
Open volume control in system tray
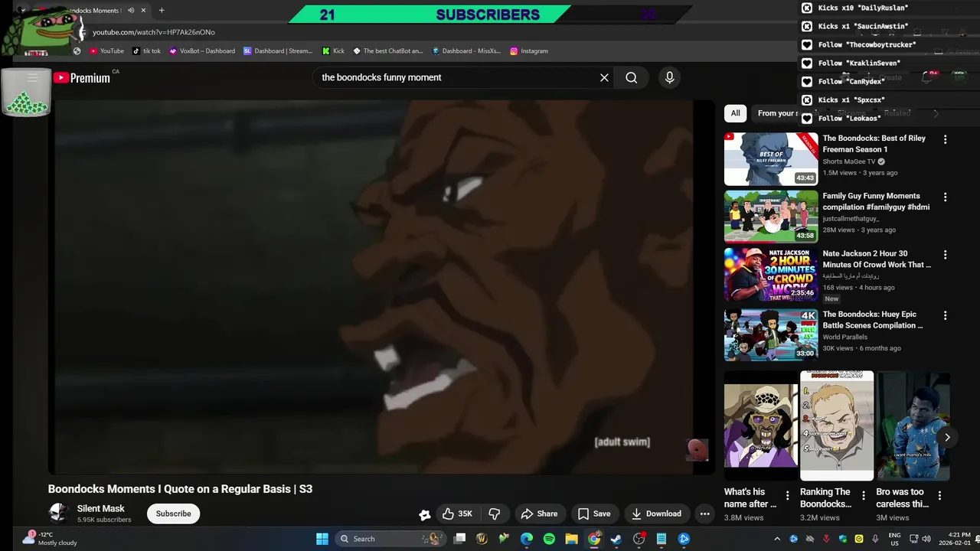click(x=926, y=539)
